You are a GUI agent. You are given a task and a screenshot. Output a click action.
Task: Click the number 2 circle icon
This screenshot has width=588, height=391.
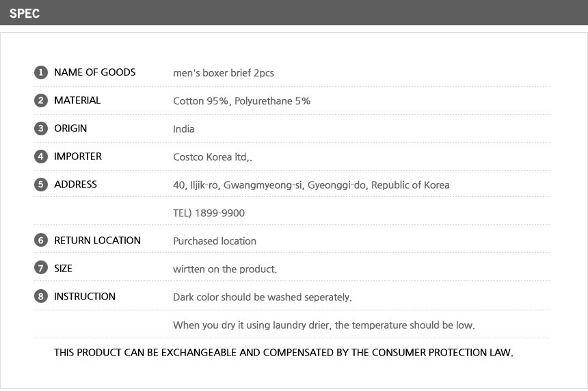coord(40,100)
